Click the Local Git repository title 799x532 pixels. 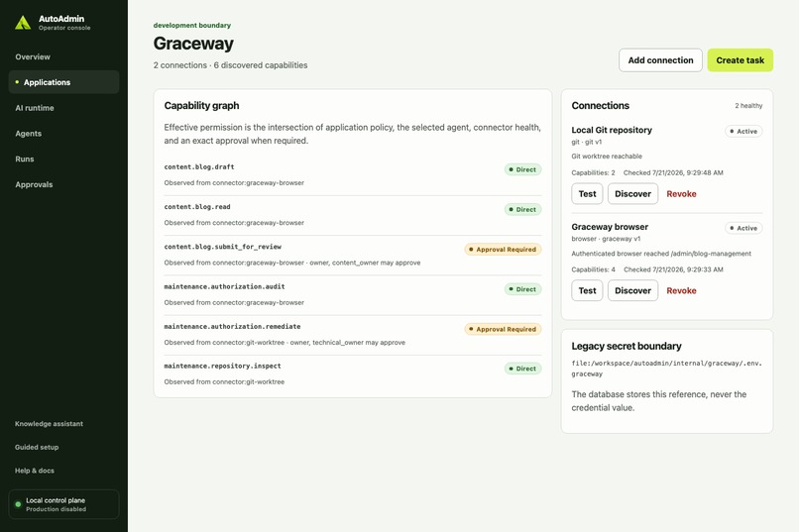pos(612,130)
